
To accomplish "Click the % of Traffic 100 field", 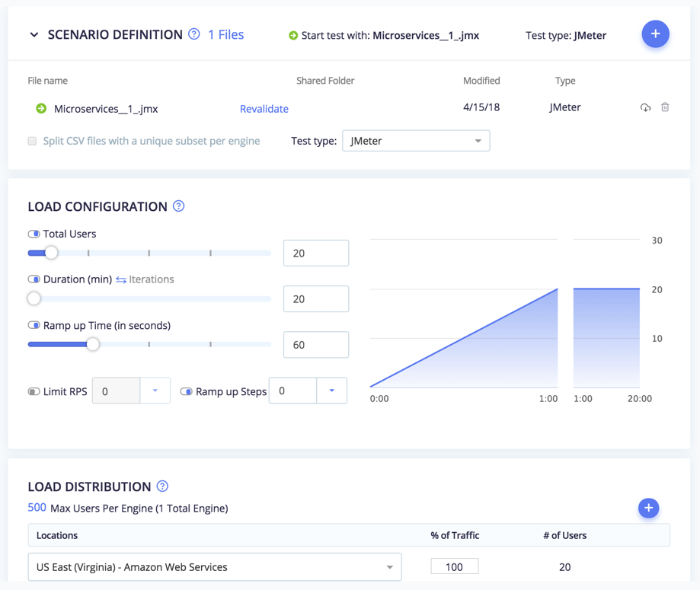I will (455, 566).
